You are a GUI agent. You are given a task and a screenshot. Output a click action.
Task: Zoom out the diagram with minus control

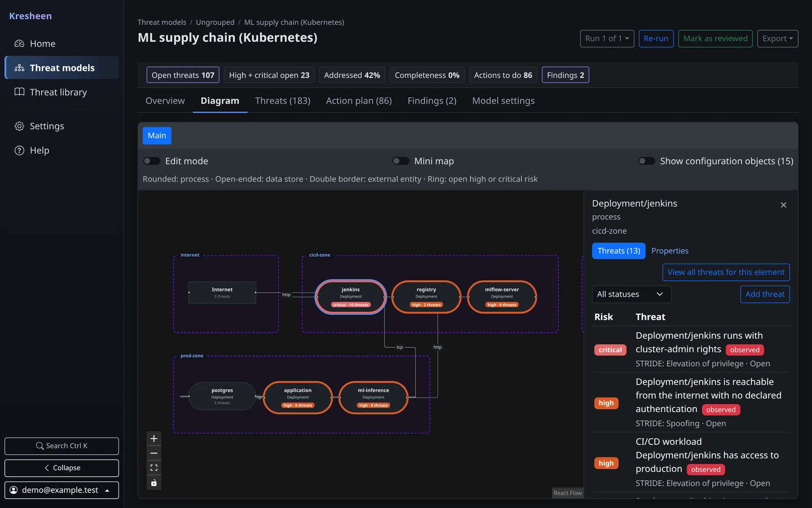pos(154,453)
